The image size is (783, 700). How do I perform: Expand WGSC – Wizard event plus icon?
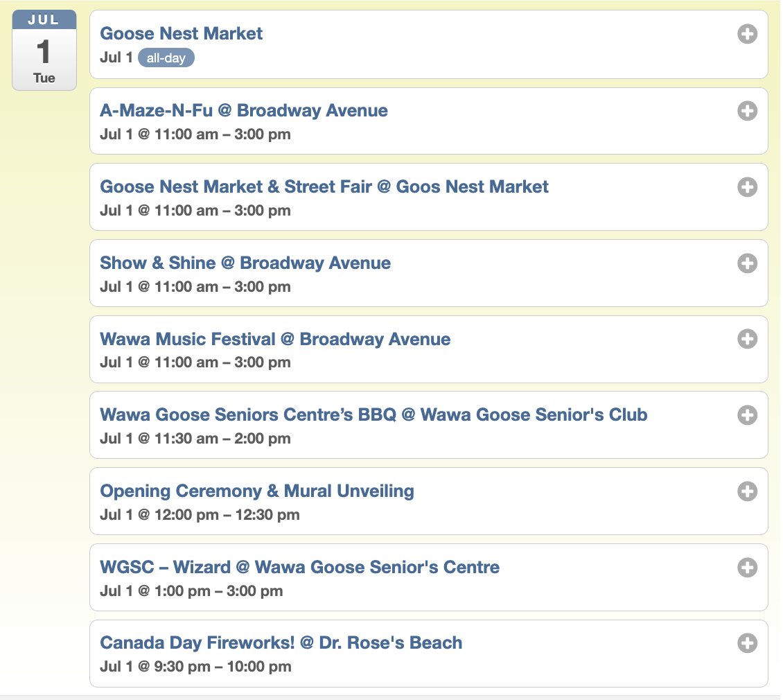(747, 568)
